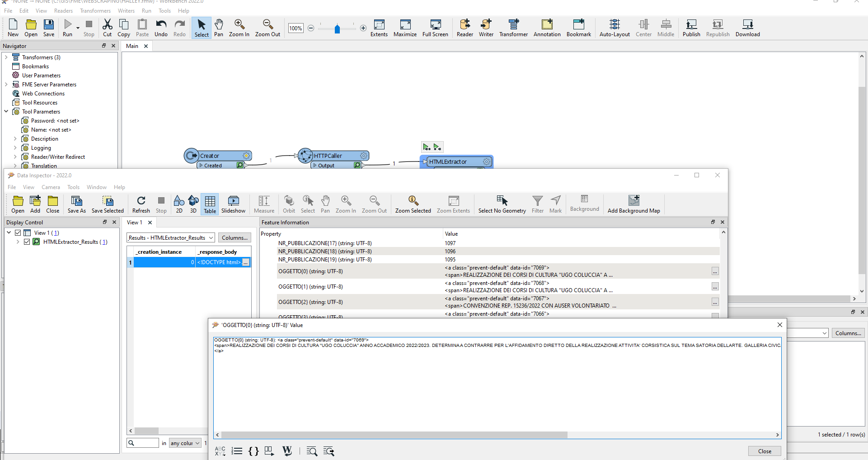Click the Download toolbar icon
The height and width of the screenshot is (460, 868).
point(748,28)
